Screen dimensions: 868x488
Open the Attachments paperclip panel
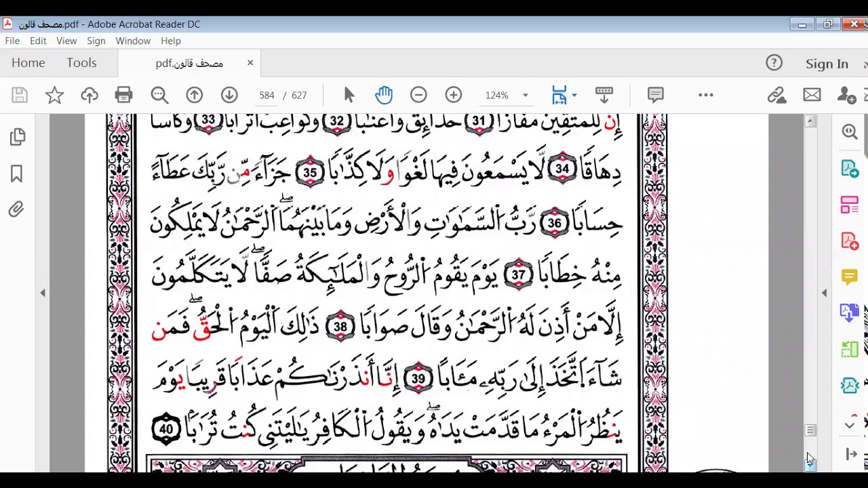coord(16,209)
